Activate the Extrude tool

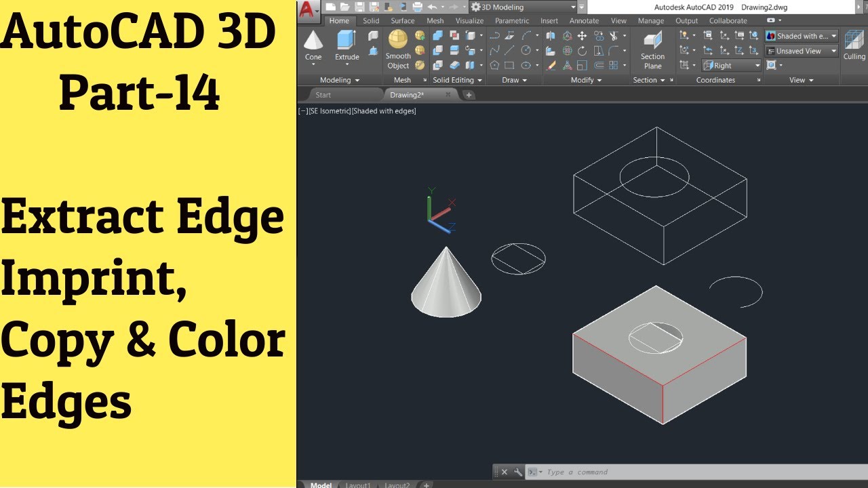pos(347,47)
